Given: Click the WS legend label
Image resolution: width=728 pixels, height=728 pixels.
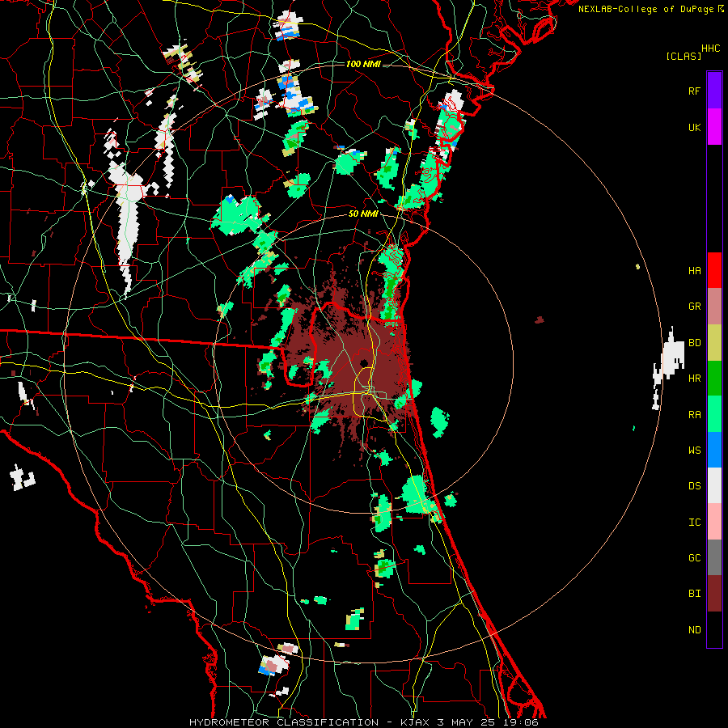Looking at the screenshot, I should tap(694, 451).
